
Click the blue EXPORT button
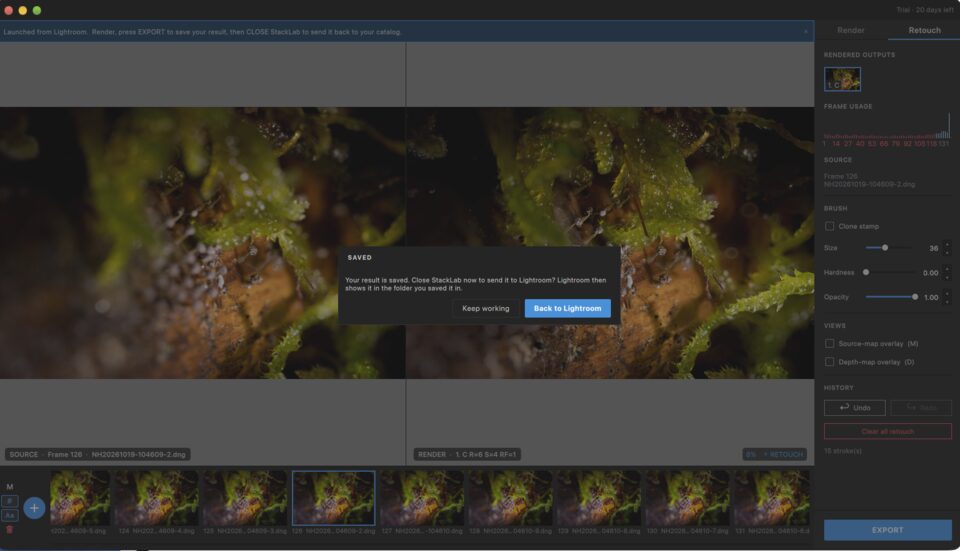[x=887, y=530]
